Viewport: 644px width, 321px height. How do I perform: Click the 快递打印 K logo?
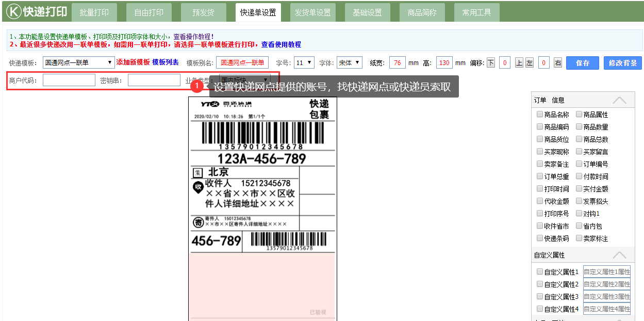coord(37,12)
